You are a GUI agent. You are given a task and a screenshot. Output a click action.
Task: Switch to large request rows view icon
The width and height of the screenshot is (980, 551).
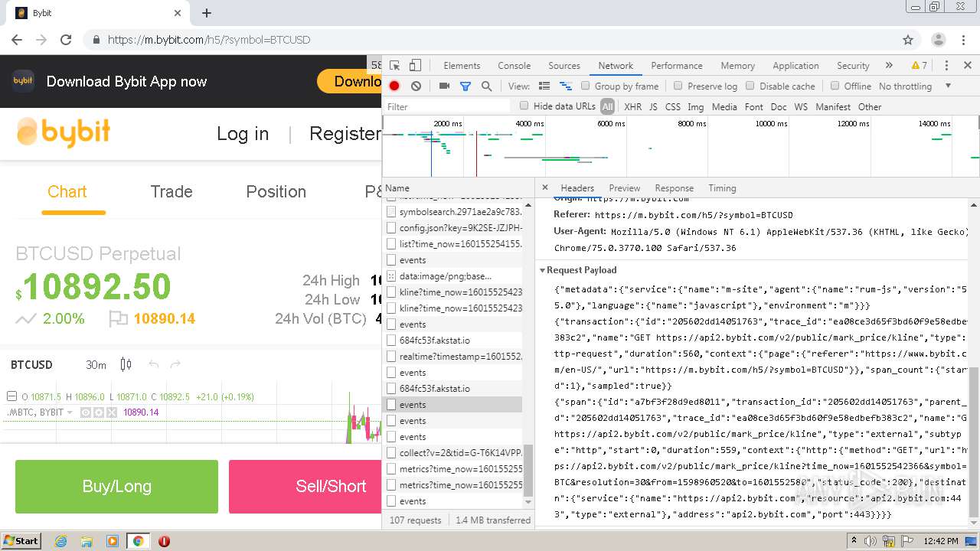point(544,86)
